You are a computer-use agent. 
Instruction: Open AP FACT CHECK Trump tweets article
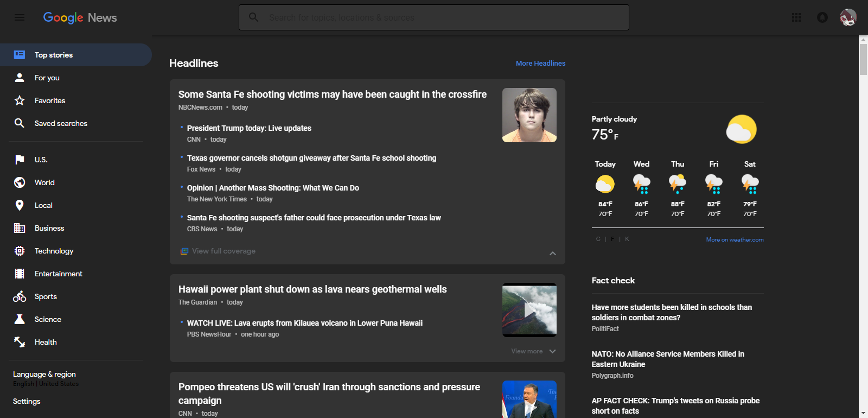pos(675,406)
